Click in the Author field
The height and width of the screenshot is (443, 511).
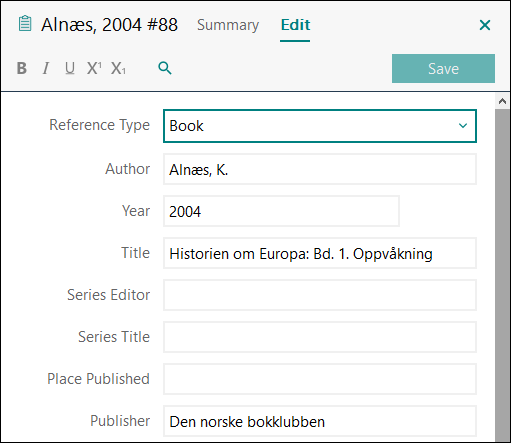[320, 169]
